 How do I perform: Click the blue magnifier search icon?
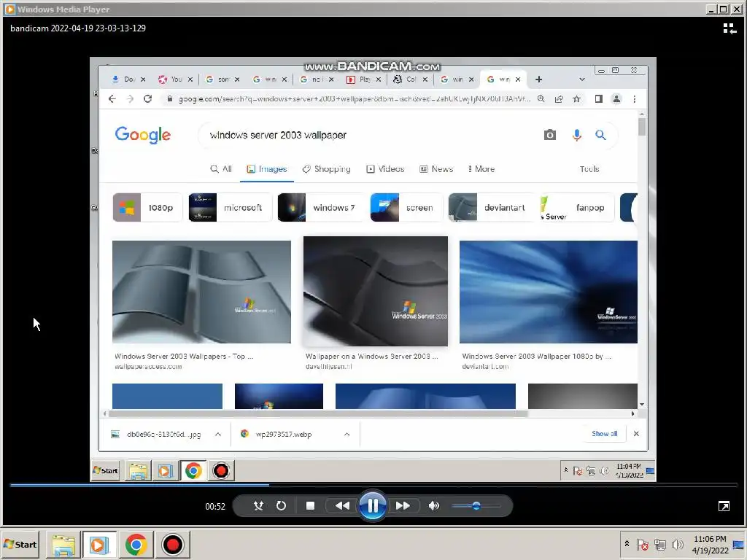coord(601,135)
